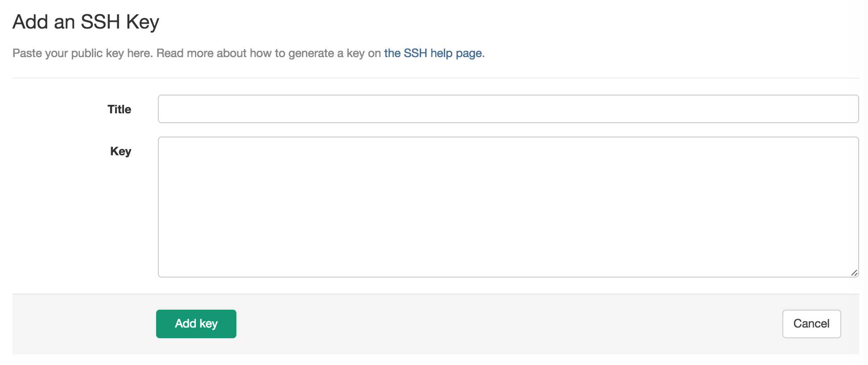Viewport: 868px width, 365px height.
Task: Click the gray footer bar beside Add key
Action: pos(508,324)
